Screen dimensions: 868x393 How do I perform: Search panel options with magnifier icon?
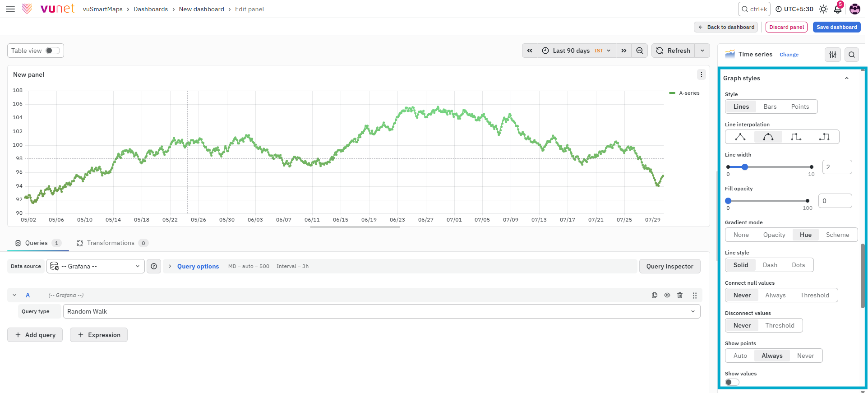pyautogui.click(x=852, y=55)
